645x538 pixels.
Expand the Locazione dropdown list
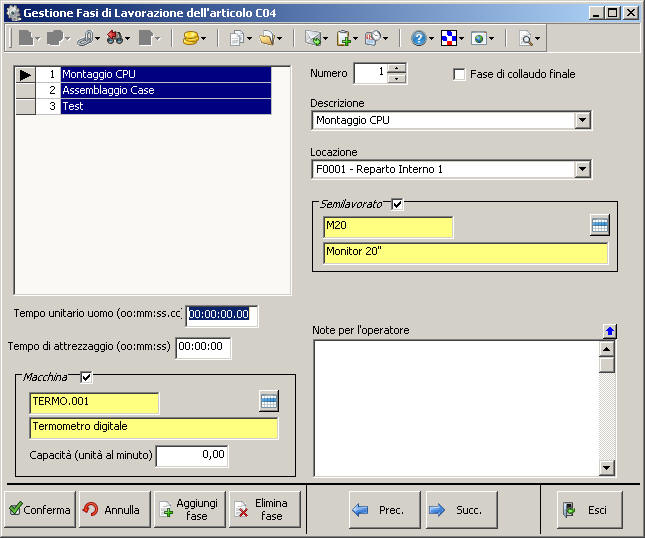[x=583, y=170]
